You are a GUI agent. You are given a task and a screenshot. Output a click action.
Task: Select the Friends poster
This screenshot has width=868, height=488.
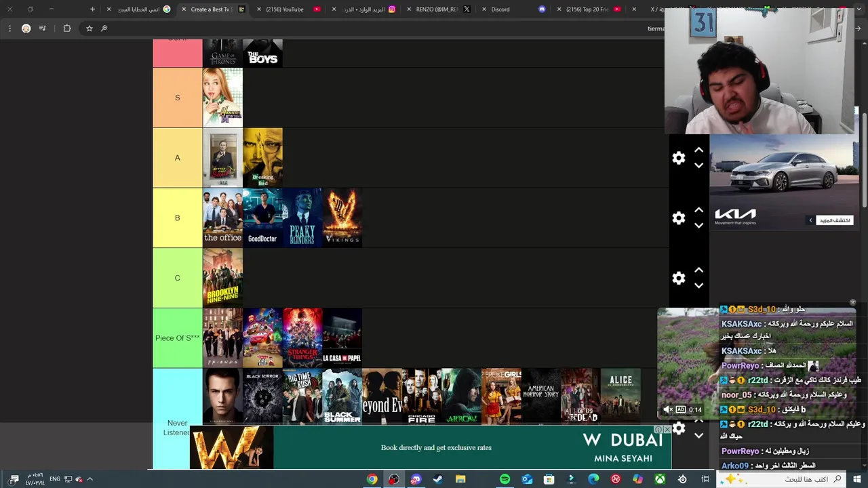[x=222, y=338]
